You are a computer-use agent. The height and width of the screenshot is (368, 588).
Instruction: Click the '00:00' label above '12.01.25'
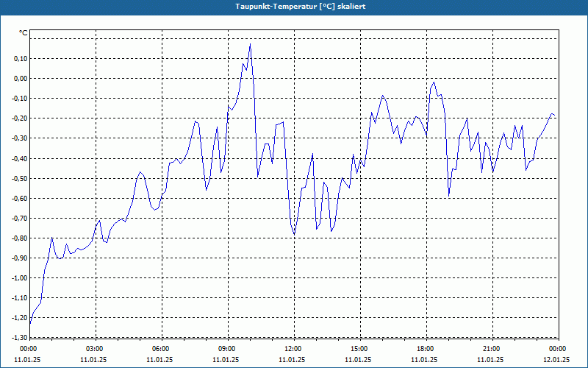[556, 349]
